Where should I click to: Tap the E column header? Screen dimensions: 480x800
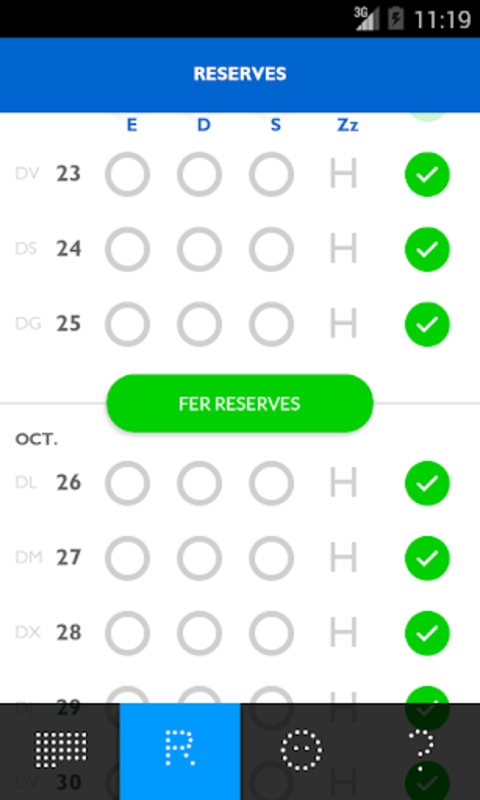pyautogui.click(x=132, y=125)
